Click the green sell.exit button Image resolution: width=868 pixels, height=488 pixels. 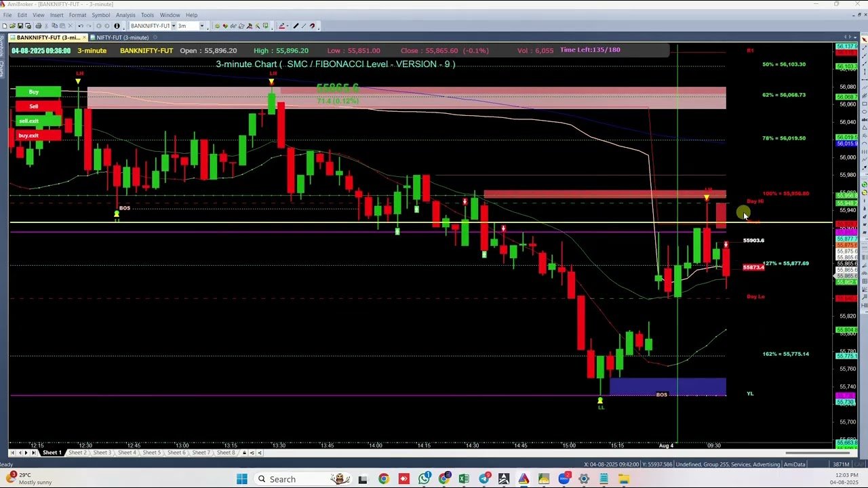[x=29, y=121]
